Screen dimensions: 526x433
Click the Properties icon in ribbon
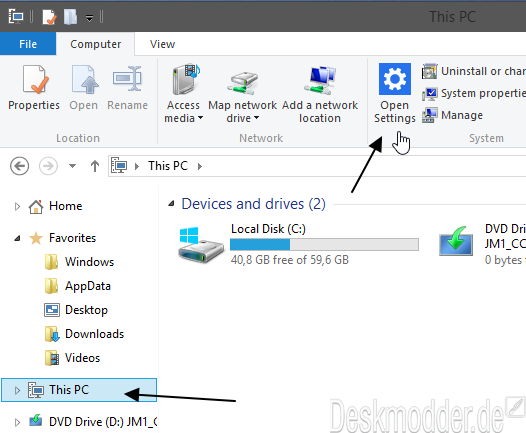point(35,79)
